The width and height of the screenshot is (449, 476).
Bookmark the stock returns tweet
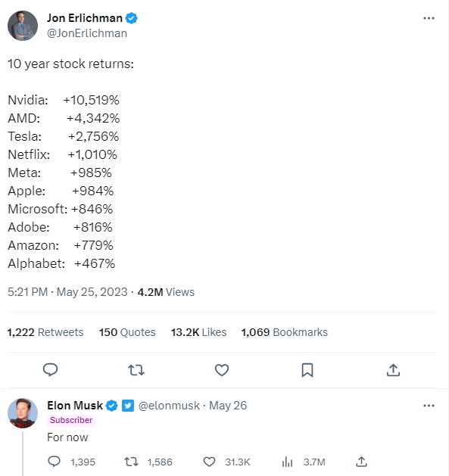tap(307, 370)
